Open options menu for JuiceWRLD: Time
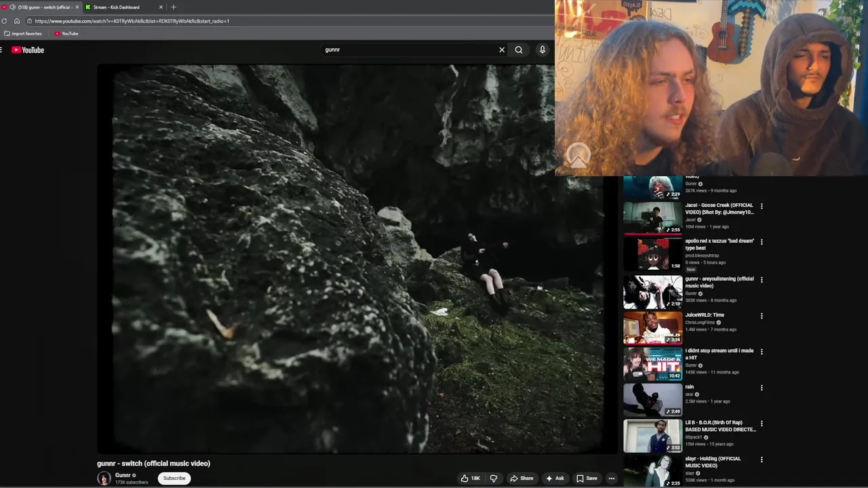 (x=762, y=316)
